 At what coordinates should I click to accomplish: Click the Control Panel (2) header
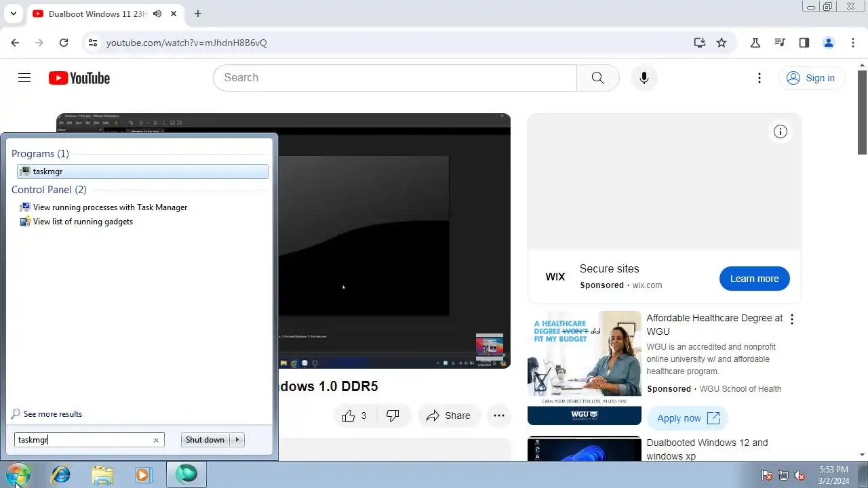pyautogui.click(x=49, y=190)
